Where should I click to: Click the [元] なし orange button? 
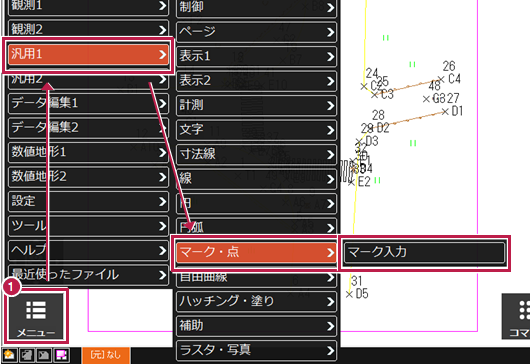(x=106, y=355)
